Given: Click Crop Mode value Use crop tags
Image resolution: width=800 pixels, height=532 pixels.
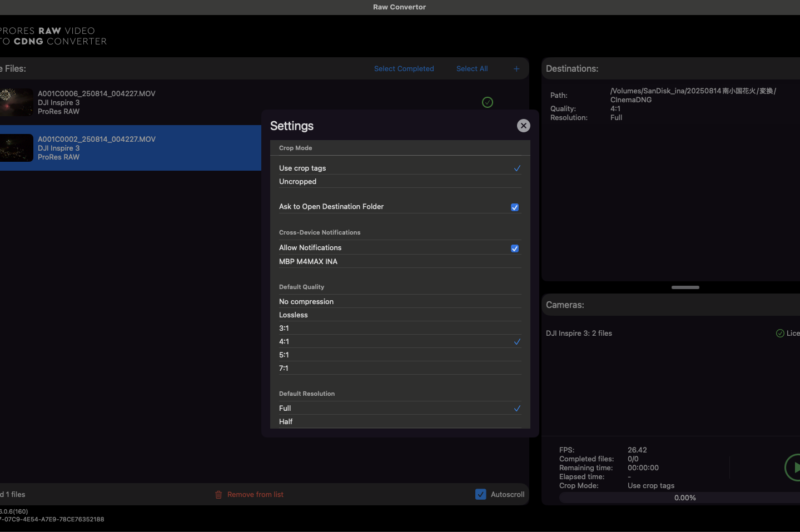Looking at the screenshot, I should coord(651,486).
